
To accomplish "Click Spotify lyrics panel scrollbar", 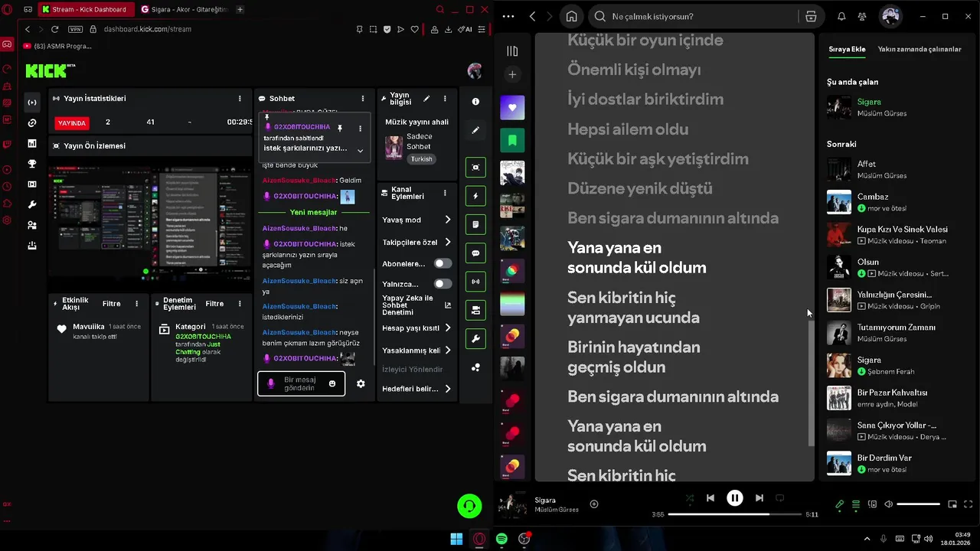I will pos(812,383).
